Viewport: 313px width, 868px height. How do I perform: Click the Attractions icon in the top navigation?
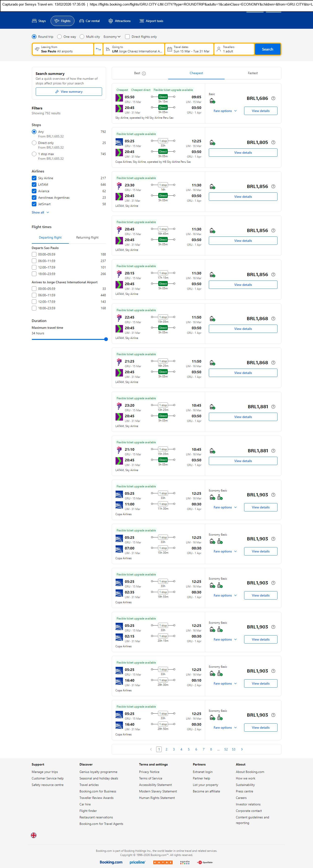pos(111,21)
